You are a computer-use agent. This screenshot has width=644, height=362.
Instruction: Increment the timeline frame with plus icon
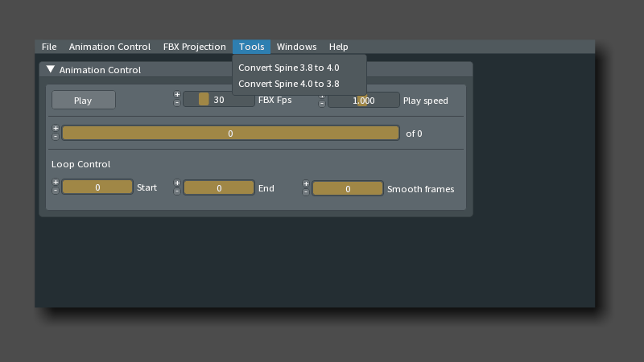coord(56,129)
